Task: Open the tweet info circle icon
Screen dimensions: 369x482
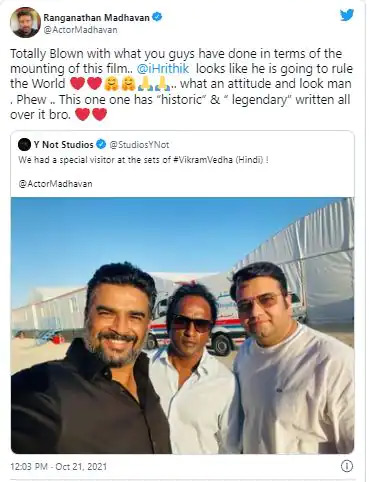Action: click(347, 466)
